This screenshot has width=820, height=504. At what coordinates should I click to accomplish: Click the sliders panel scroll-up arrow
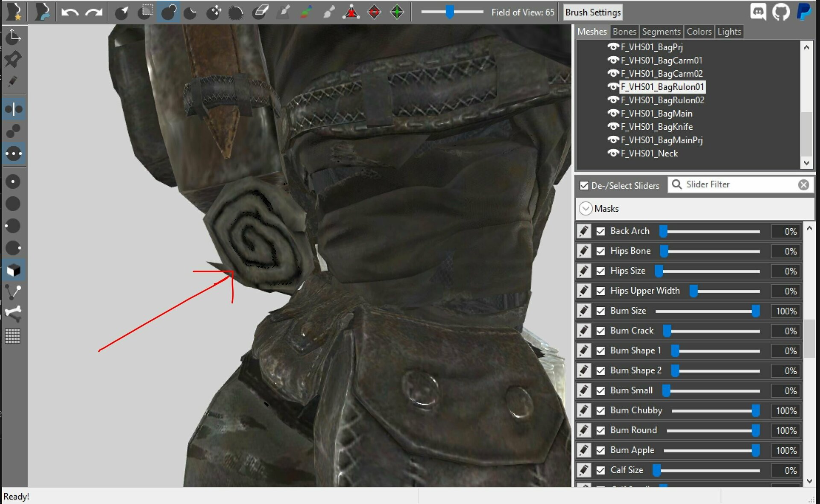809,229
